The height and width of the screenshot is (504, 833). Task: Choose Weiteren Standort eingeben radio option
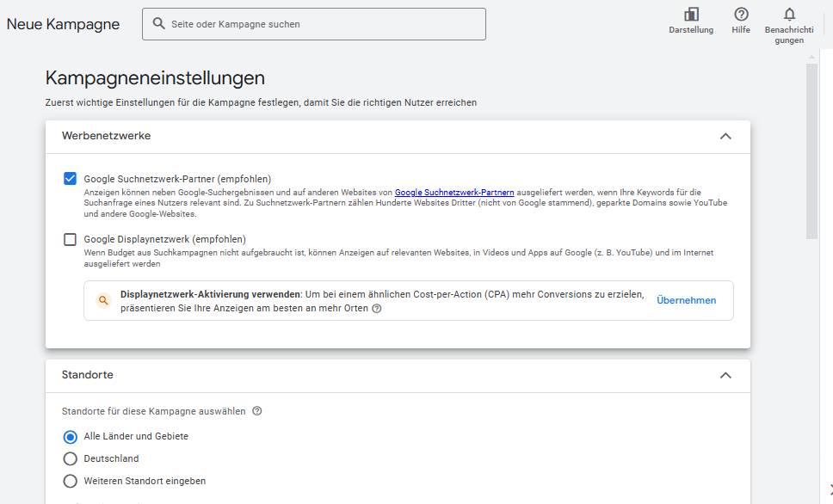(x=70, y=481)
